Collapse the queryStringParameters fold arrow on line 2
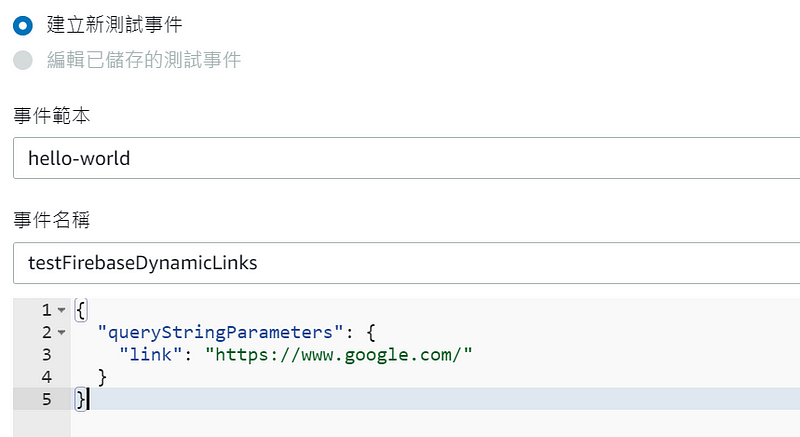The height and width of the screenshot is (437, 800). coord(62,332)
